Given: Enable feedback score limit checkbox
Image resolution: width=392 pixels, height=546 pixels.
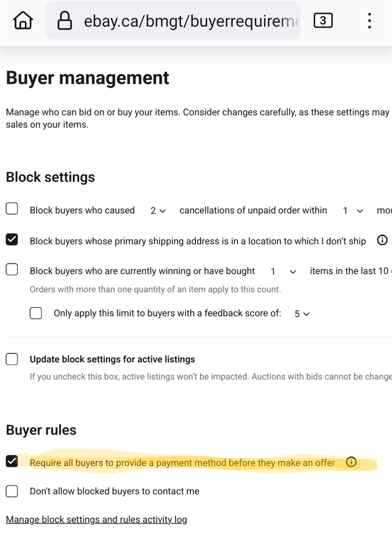Looking at the screenshot, I should (36, 313).
